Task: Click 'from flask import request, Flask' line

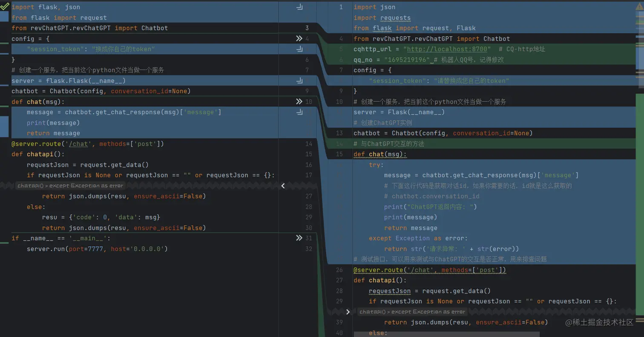Action: [414, 28]
